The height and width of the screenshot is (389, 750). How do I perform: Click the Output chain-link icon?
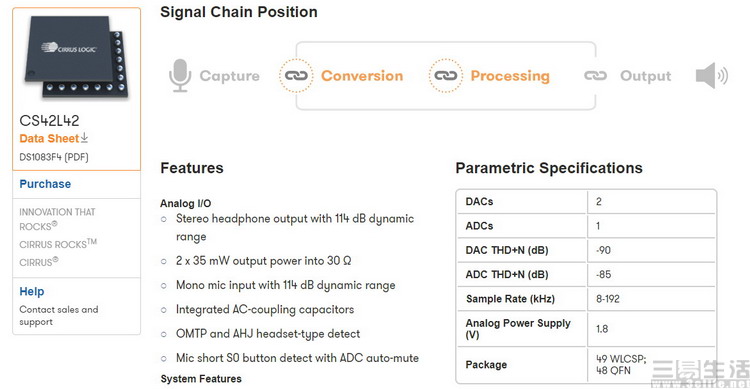596,76
